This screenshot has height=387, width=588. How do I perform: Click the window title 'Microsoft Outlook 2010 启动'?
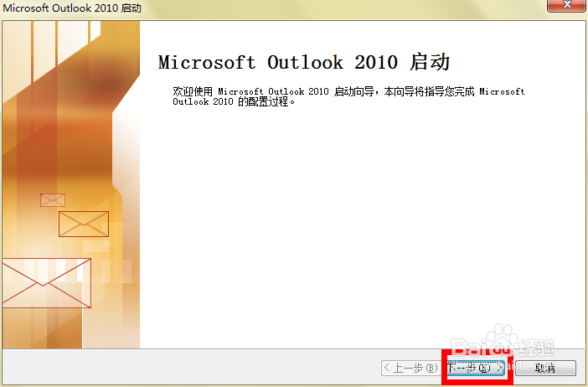[x=72, y=8]
